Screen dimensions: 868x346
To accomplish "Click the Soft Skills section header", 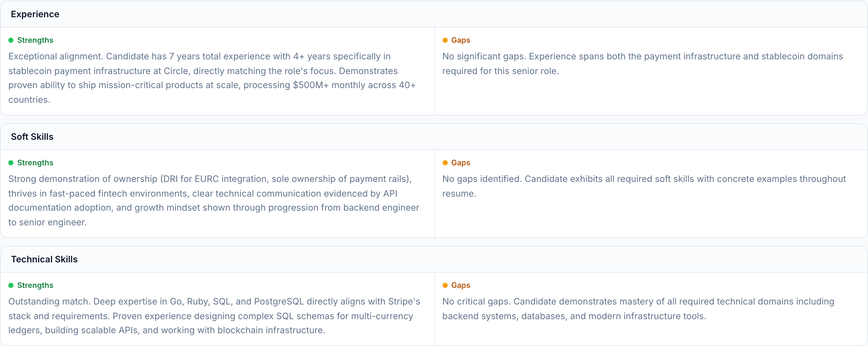I will (x=32, y=137).
